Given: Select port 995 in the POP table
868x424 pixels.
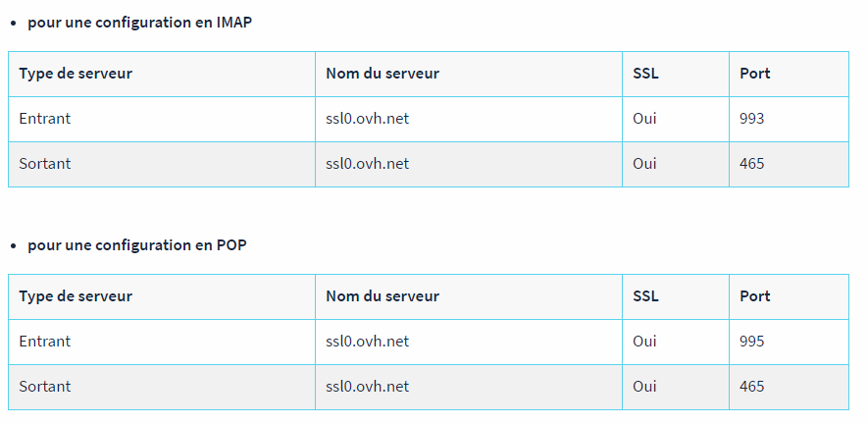Looking at the screenshot, I should pyautogui.click(x=752, y=342).
